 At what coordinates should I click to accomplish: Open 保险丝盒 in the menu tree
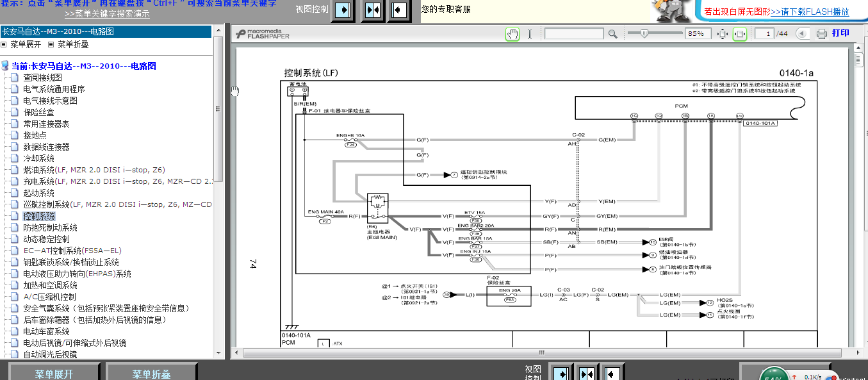pos(39,112)
